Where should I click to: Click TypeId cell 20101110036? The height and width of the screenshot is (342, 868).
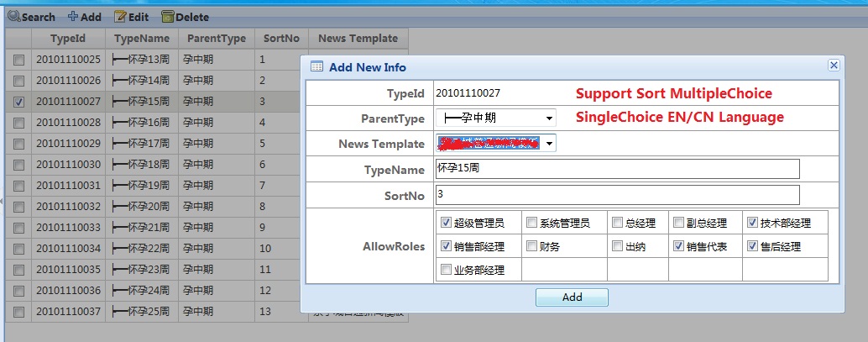point(68,291)
